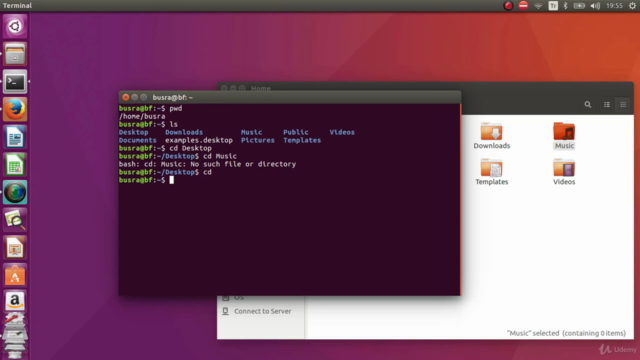Click '/home/busra' output line in terminal
640x360 pixels.
coord(142,116)
